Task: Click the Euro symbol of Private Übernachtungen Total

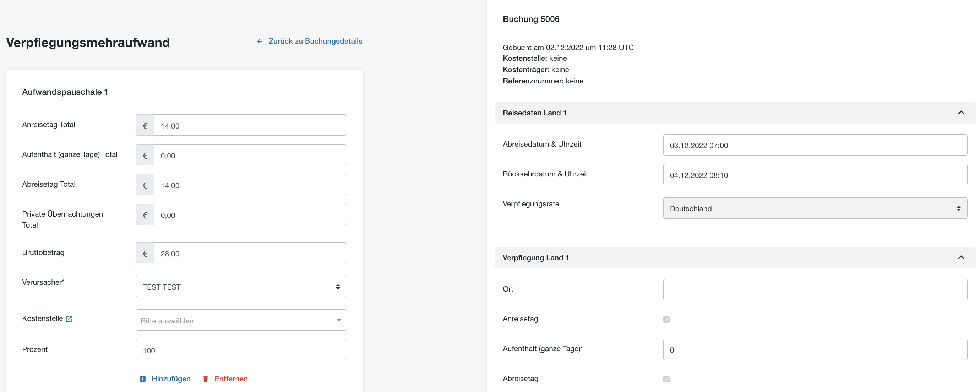Action: click(145, 215)
